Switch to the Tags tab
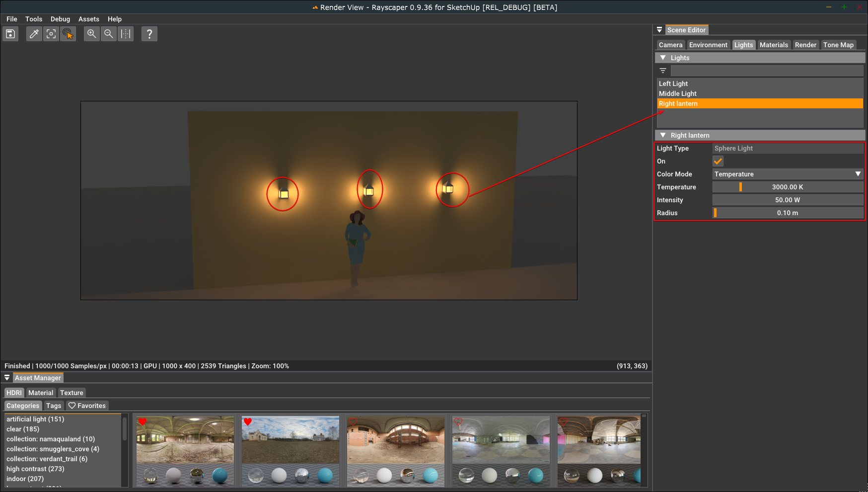 [x=54, y=406]
